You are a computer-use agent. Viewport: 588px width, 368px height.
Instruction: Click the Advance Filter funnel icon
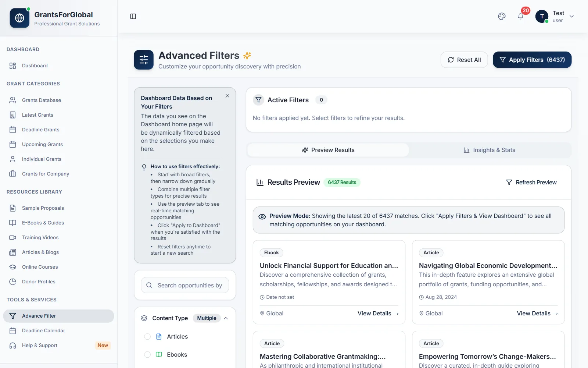tap(13, 316)
